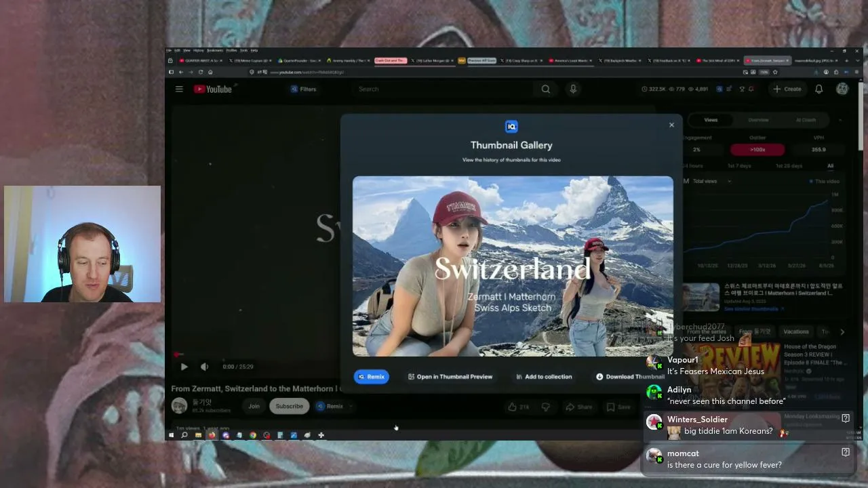Select the Views tab in the side panel
The height and width of the screenshot is (488, 868).
point(711,120)
